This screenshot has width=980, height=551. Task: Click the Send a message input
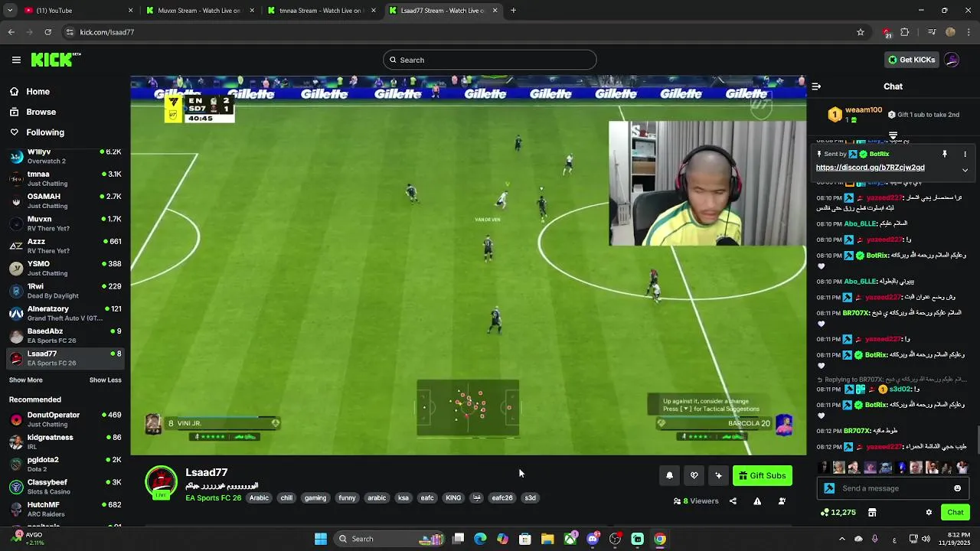892,488
